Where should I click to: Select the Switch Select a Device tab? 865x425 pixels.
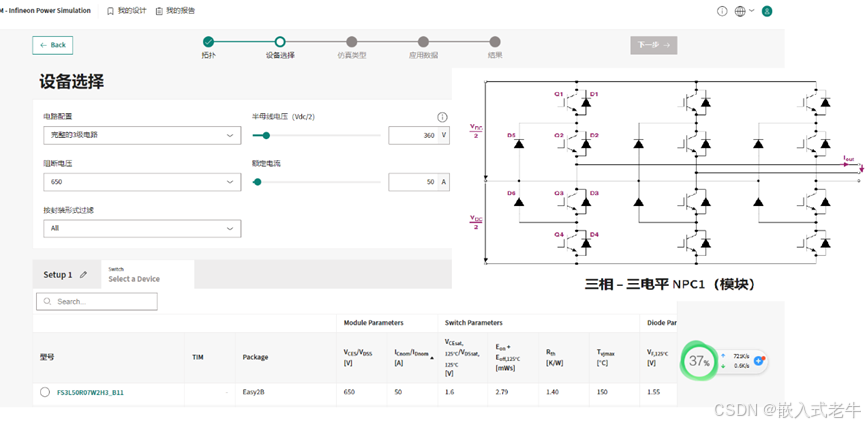click(x=147, y=274)
